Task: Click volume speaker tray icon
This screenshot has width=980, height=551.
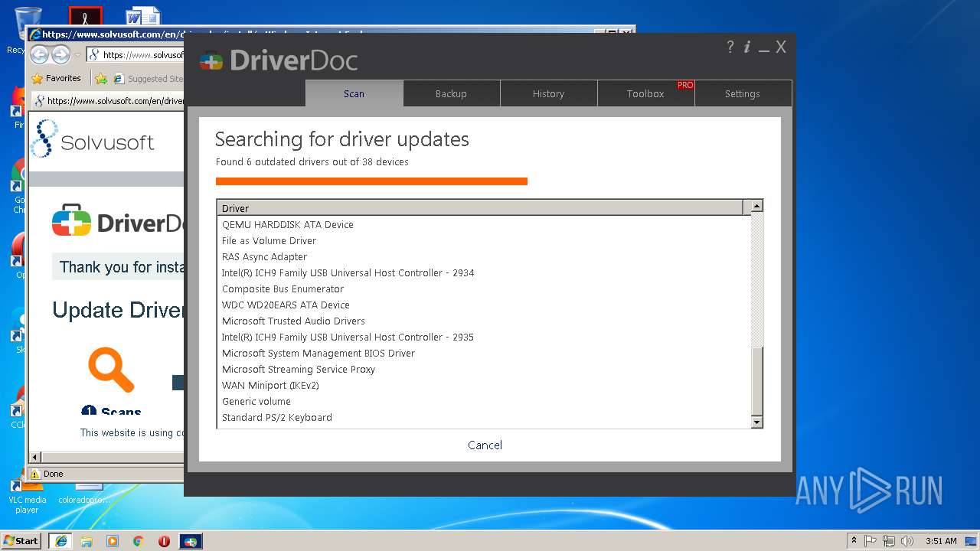Action: pyautogui.click(x=907, y=541)
